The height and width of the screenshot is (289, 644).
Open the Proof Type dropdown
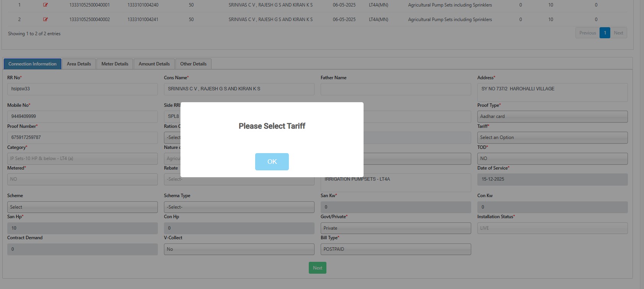(x=552, y=116)
